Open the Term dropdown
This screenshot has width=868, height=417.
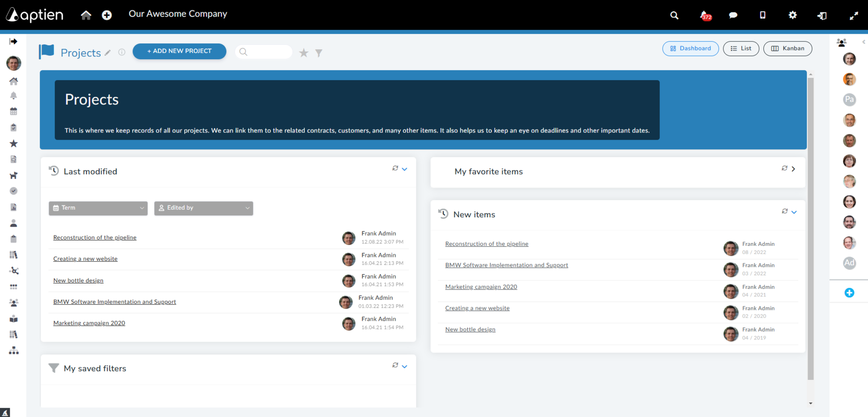click(x=98, y=208)
